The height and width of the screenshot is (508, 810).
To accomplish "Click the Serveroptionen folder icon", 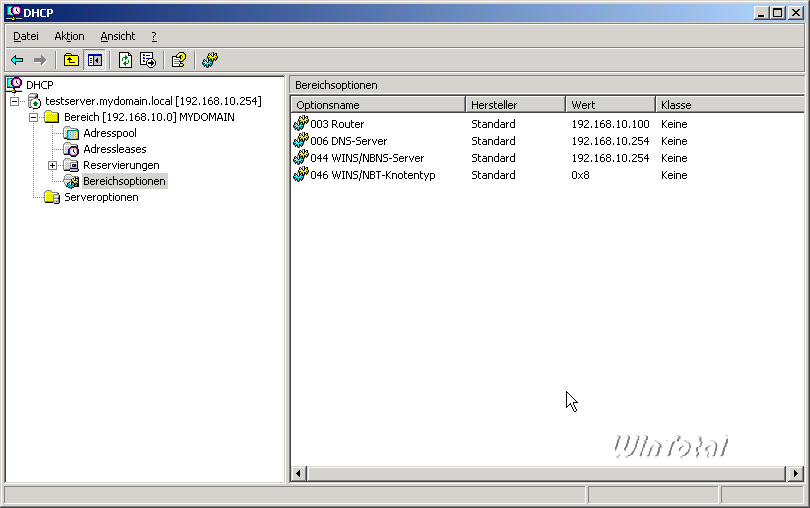I will pos(52,197).
